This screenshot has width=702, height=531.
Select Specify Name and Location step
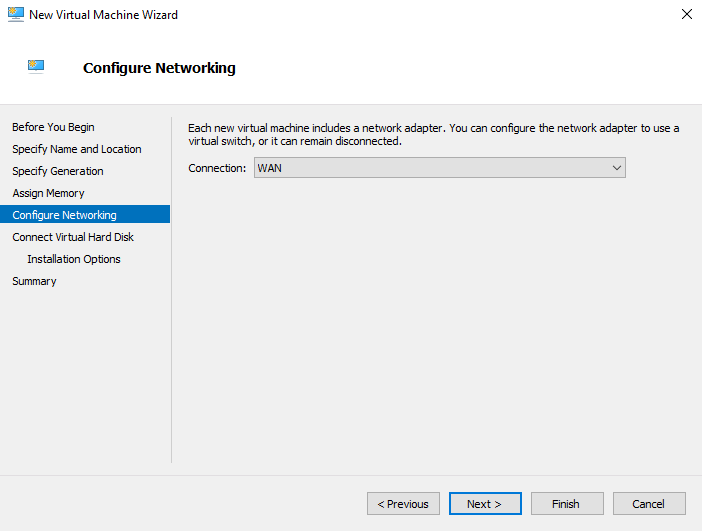(77, 149)
